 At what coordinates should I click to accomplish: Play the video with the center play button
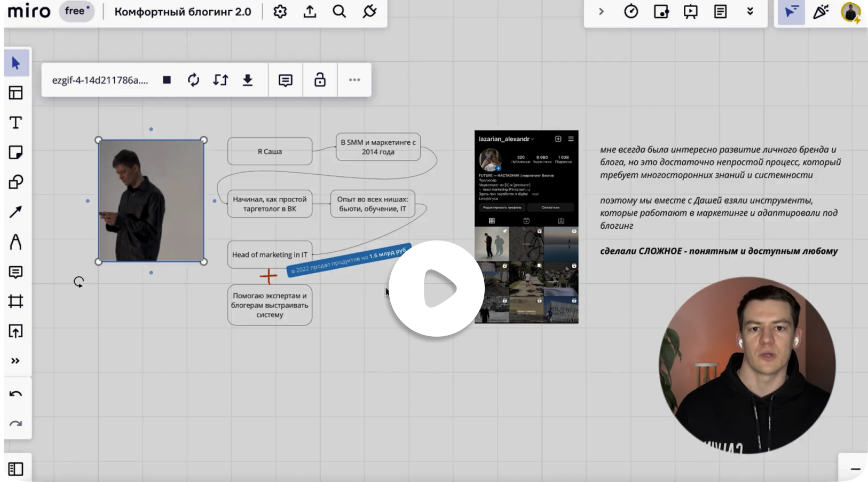(437, 289)
